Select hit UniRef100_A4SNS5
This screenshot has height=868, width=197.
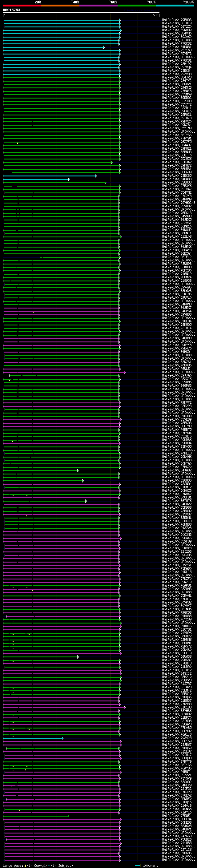[x=177, y=809]
